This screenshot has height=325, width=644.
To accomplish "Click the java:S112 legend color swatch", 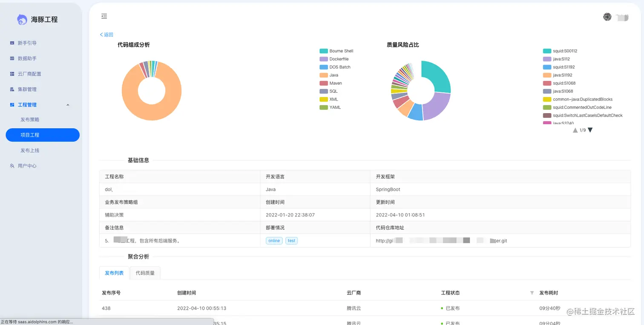I will pos(547,59).
